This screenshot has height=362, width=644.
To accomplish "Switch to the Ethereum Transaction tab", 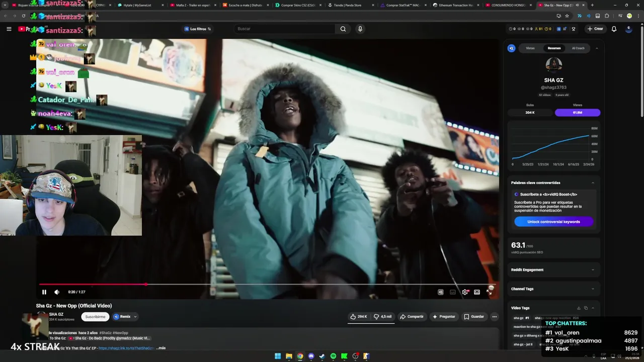I will [x=455, y=5].
